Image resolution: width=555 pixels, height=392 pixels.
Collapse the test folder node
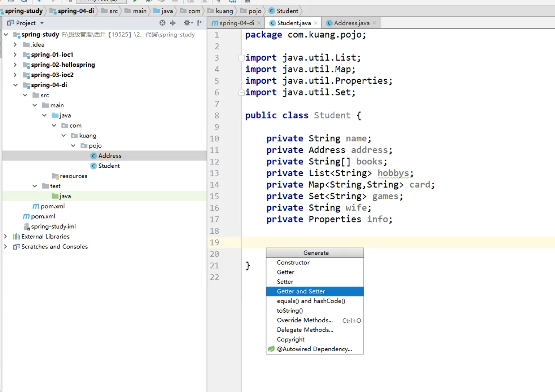(x=35, y=186)
